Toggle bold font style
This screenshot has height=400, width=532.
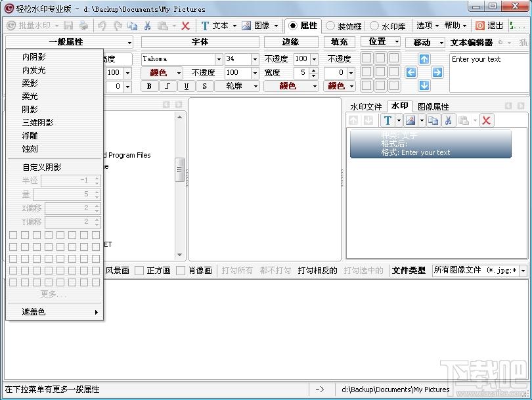(x=149, y=86)
